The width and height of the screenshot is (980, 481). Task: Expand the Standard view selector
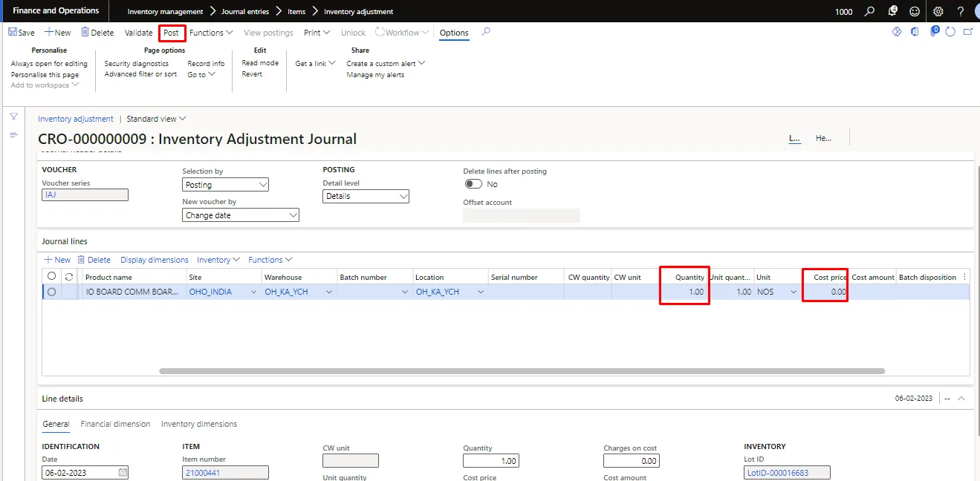pos(157,119)
